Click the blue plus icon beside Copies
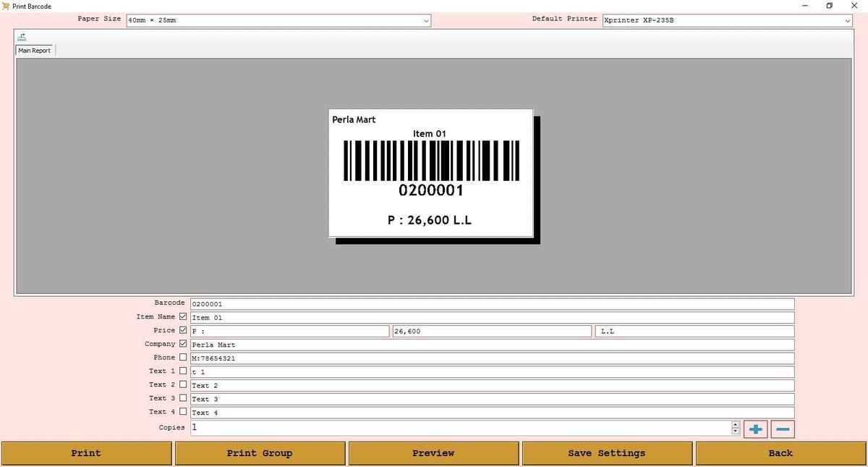 coord(756,429)
